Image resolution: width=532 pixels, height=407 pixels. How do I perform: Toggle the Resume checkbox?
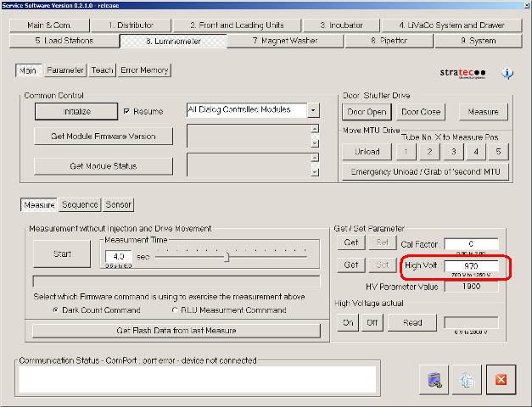coord(127,111)
